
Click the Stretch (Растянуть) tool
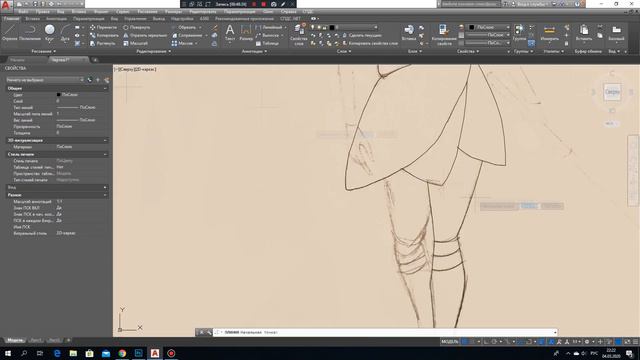tap(103, 43)
